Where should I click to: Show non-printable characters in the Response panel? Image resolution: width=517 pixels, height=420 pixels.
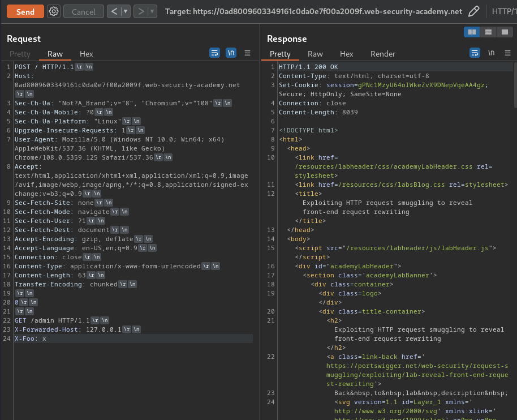click(492, 53)
